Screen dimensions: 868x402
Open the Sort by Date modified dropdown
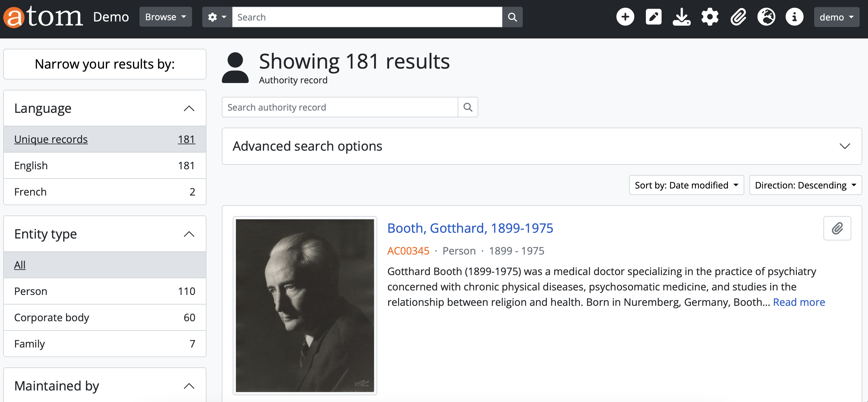point(686,185)
